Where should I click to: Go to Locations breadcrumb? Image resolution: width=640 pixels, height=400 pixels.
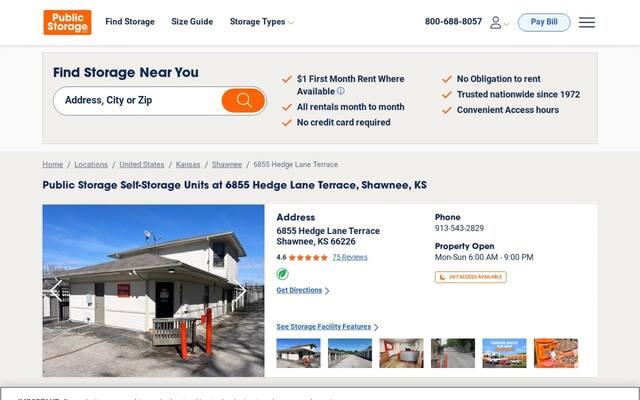[91, 164]
